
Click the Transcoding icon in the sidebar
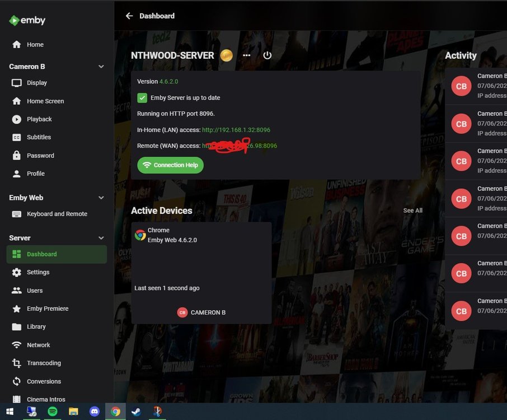click(16, 363)
